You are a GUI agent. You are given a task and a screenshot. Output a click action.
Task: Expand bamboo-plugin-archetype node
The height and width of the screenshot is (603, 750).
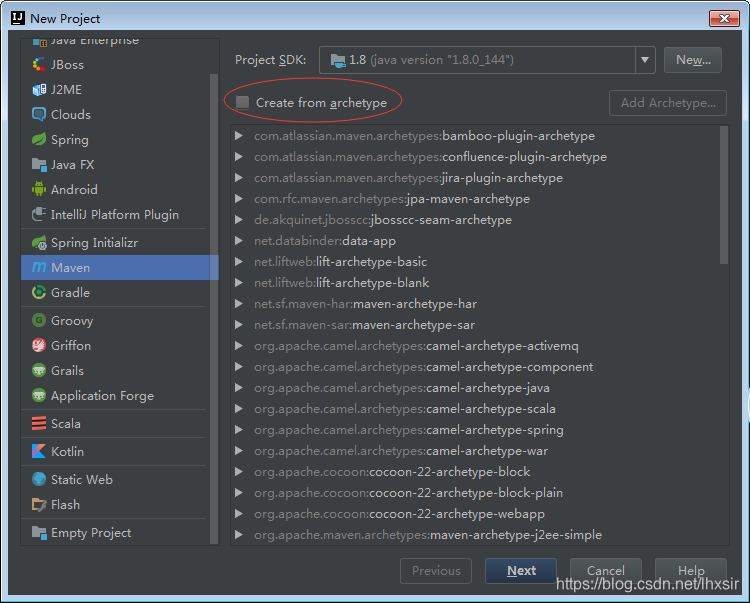click(x=239, y=136)
